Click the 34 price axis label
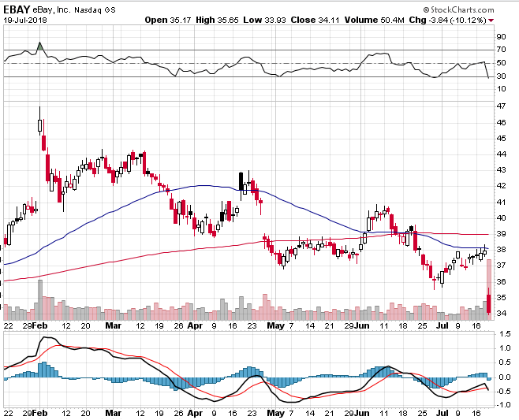519x420 pixels. (x=501, y=313)
